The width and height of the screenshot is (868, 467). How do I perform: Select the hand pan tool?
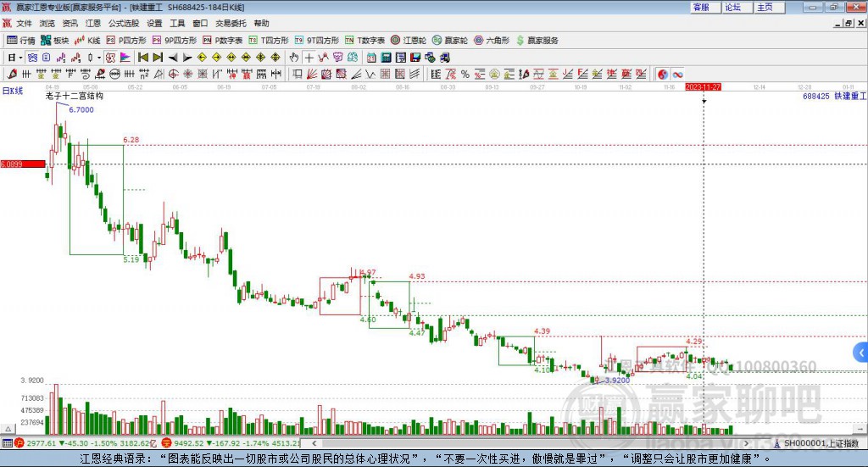294,58
